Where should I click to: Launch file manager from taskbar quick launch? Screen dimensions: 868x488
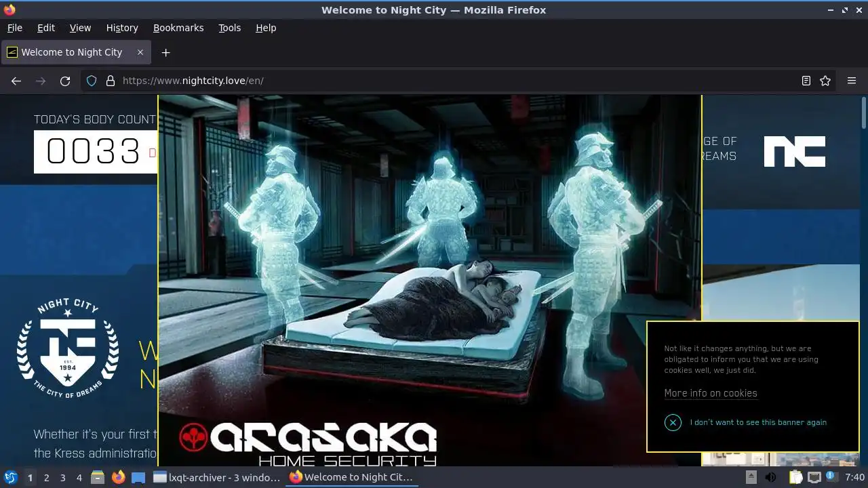[x=98, y=477]
